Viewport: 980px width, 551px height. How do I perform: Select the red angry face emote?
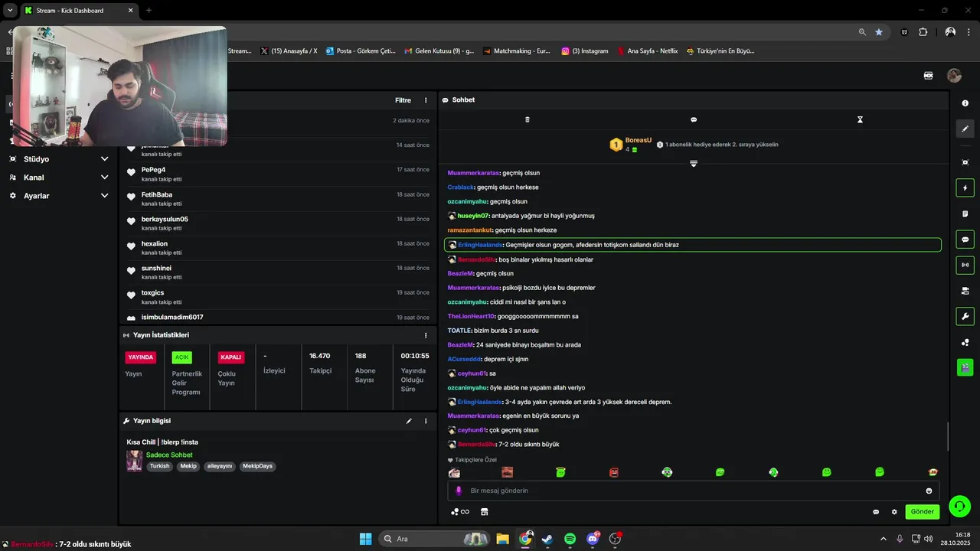tap(614, 472)
